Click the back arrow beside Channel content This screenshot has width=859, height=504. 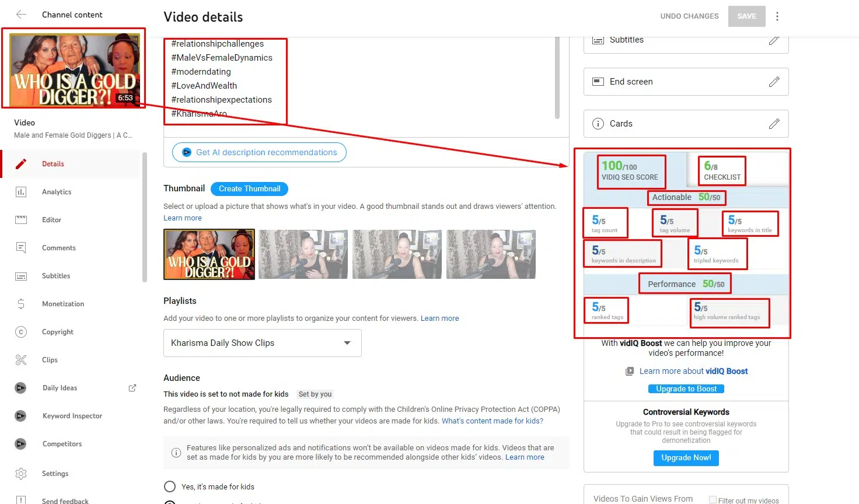(x=21, y=15)
